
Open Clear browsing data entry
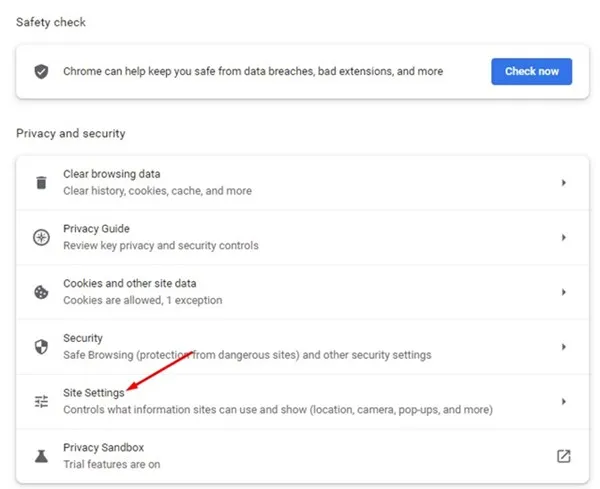[111, 175]
